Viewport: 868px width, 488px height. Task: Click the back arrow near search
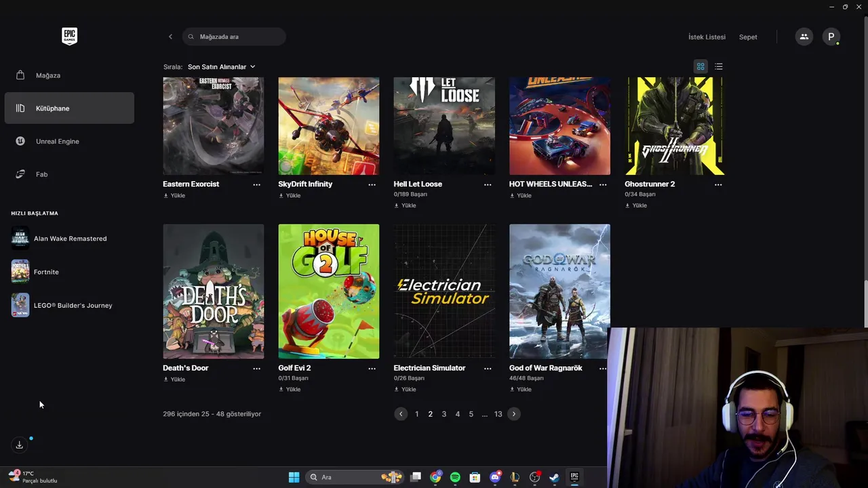(170, 37)
